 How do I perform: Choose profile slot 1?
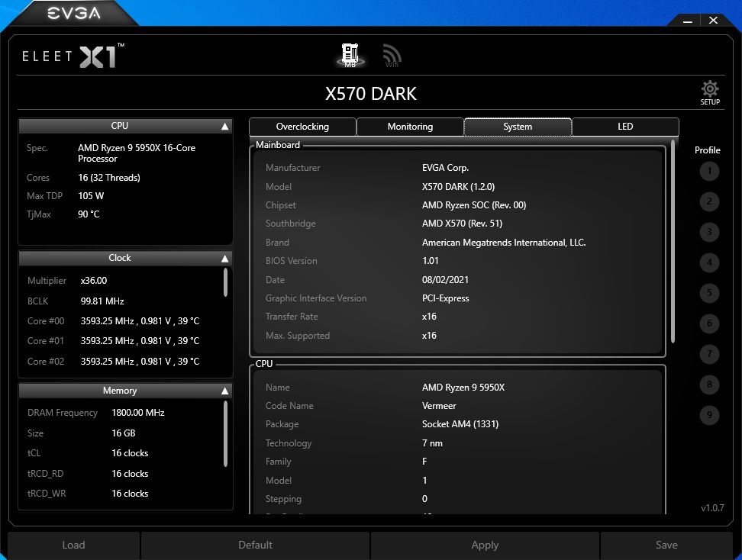pos(709,171)
